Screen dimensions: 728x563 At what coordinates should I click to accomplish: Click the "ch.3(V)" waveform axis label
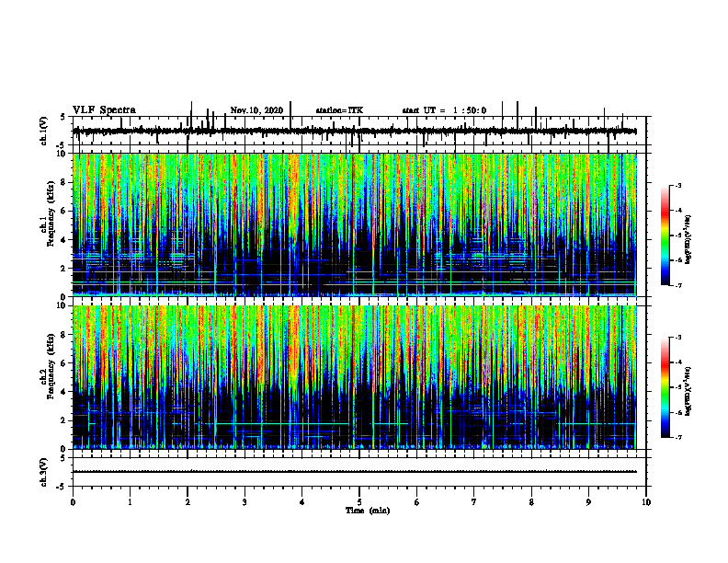(44, 472)
